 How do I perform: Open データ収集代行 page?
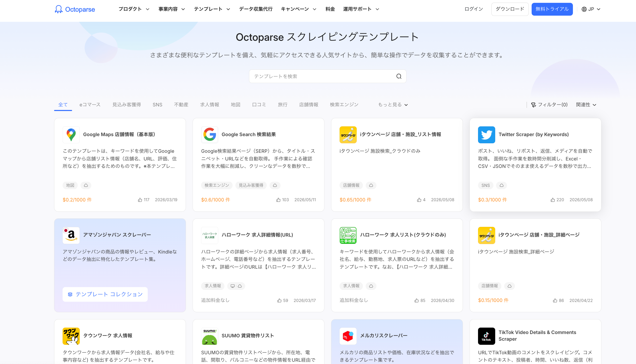[x=256, y=9]
